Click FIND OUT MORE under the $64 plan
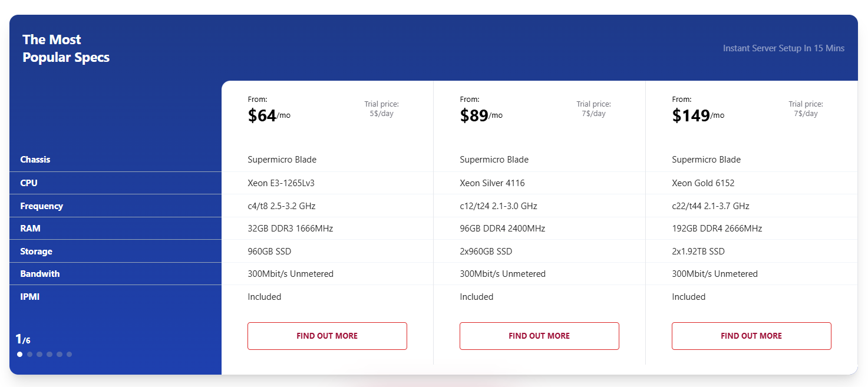 [x=327, y=336]
